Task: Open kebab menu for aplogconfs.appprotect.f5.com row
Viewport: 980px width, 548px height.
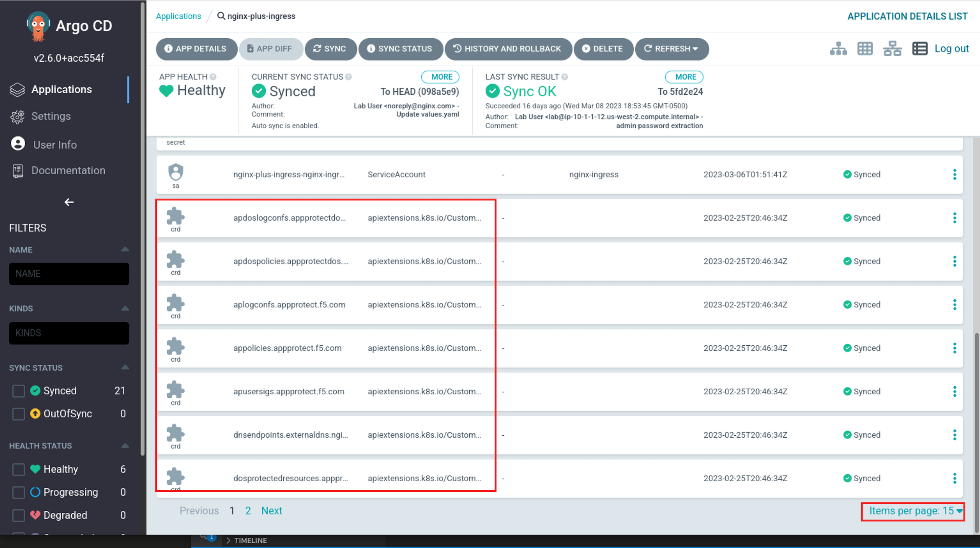Action: click(x=954, y=305)
